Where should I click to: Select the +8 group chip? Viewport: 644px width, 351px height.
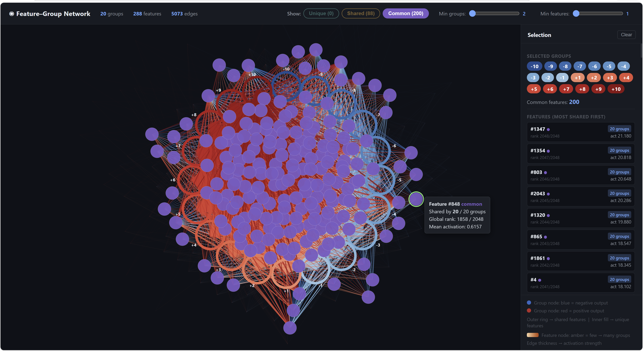pyautogui.click(x=582, y=89)
